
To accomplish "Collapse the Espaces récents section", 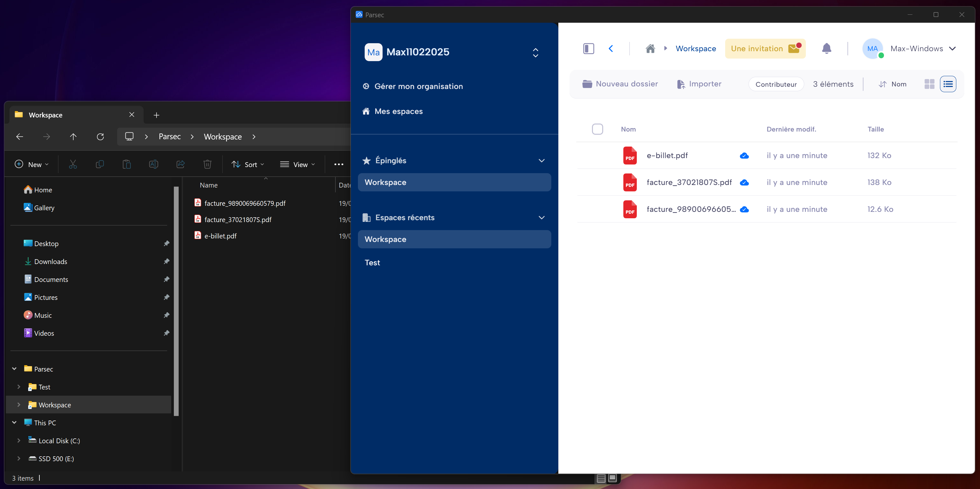I will (541, 218).
